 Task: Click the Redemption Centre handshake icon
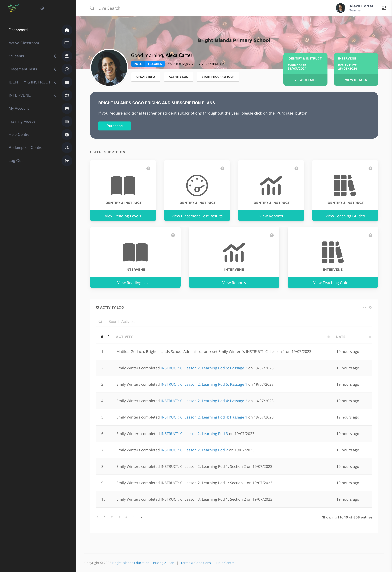point(67,148)
